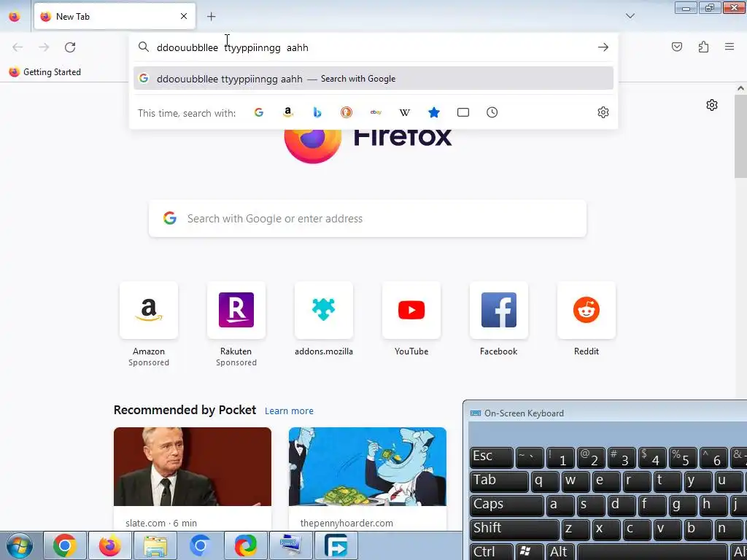Search this time with Amazon icon

pyautogui.click(x=287, y=112)
